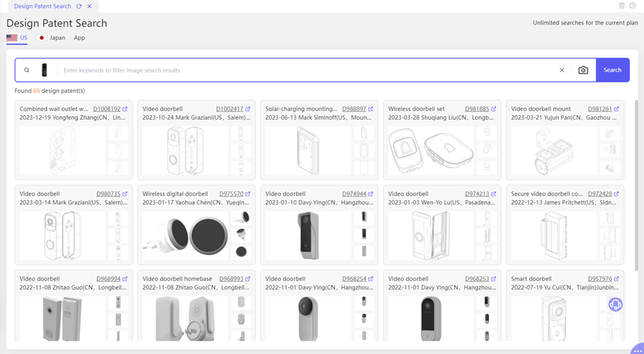The height and width of the screenshot is (354, 644).
Task: Open external link icon beside D975570
Action: point(248,194)
